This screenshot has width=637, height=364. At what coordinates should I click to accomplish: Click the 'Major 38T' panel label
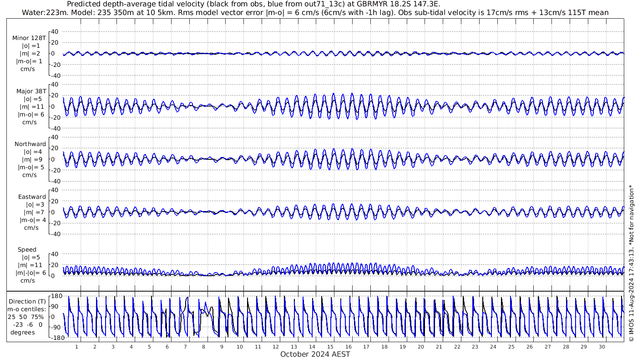pos(31,91)
